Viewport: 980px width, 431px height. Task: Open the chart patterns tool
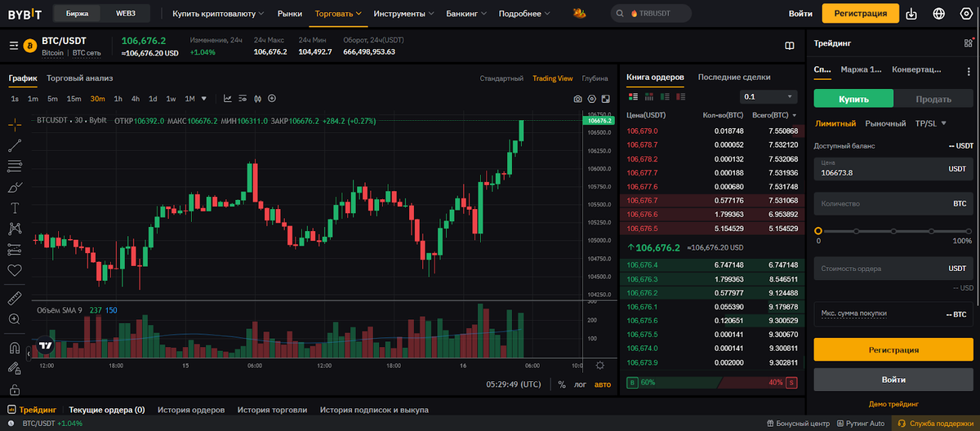pos(14,229)
